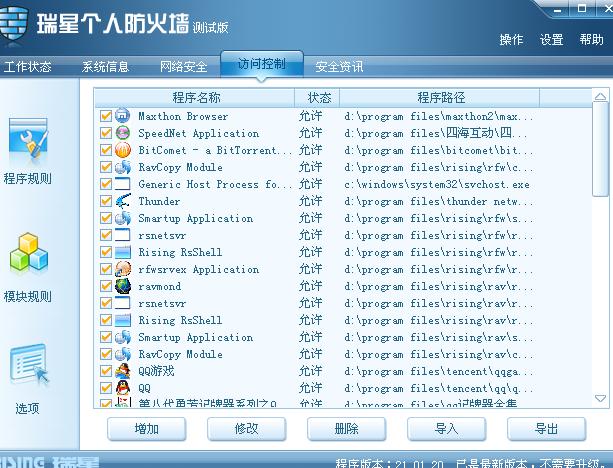Click the list scrollbar up arrow
The width and height of the screenshot is (613, 468).
click(600, 96)
